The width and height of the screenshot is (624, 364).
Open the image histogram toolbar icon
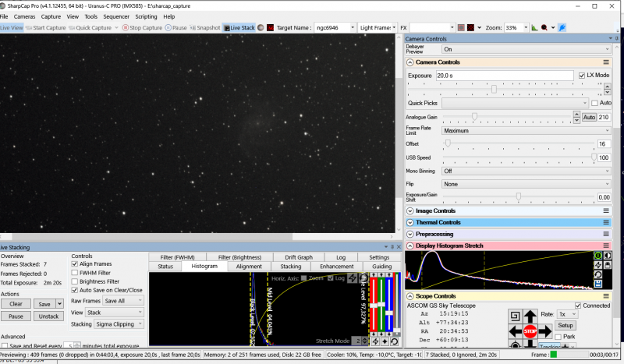pyautogui.click(x=534, y=27)
